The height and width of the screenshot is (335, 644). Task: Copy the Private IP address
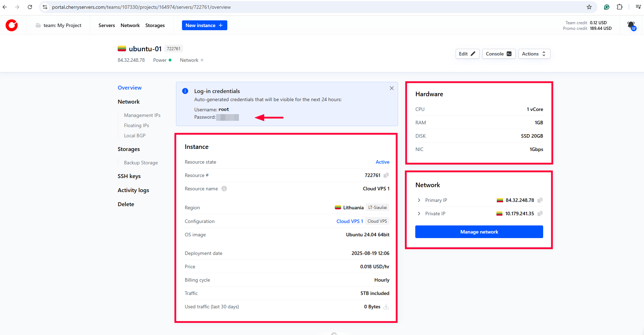pos(540,213)
